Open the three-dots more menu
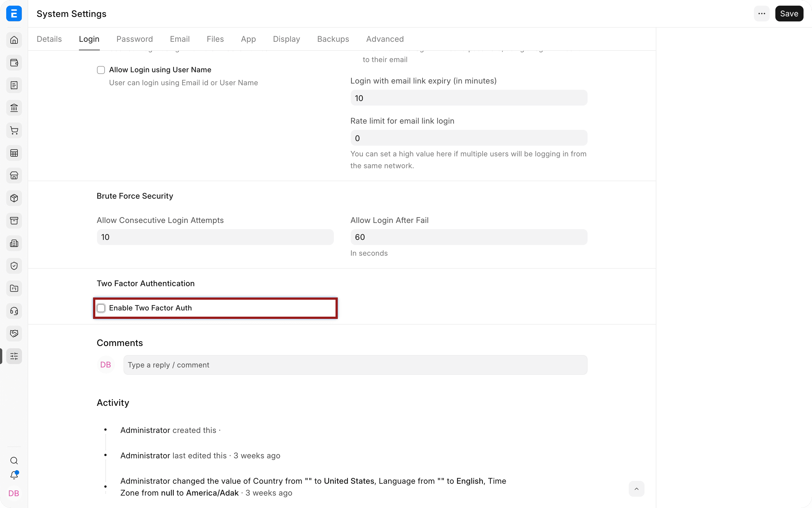Image resolution: width=812 pixels, height=508 pixels. pos(762,14)
